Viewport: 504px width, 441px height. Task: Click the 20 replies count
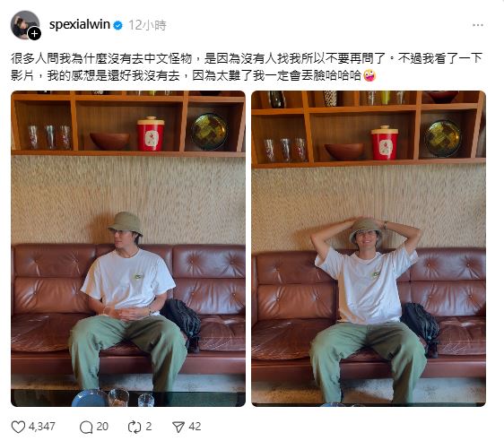point(102,427)
